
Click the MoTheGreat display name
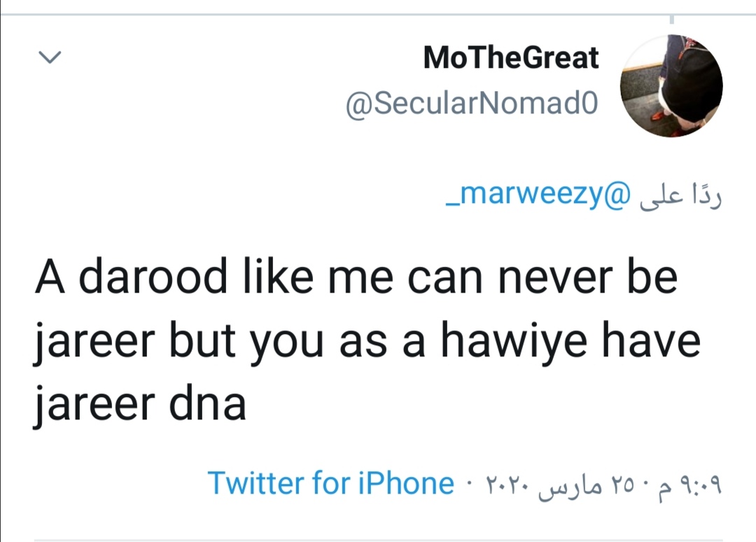(511, 57)
